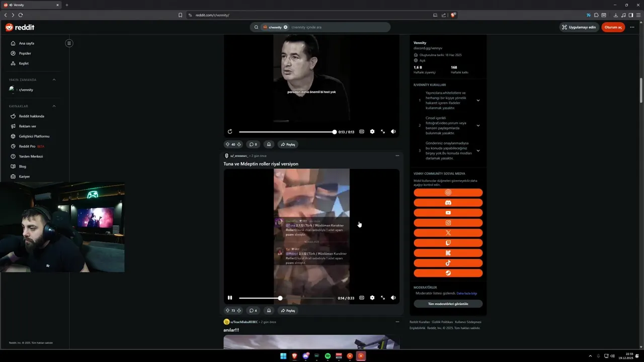
Task: Open Tuna ve Mdeptin roller riyal versiyon post
Action: 261,164
